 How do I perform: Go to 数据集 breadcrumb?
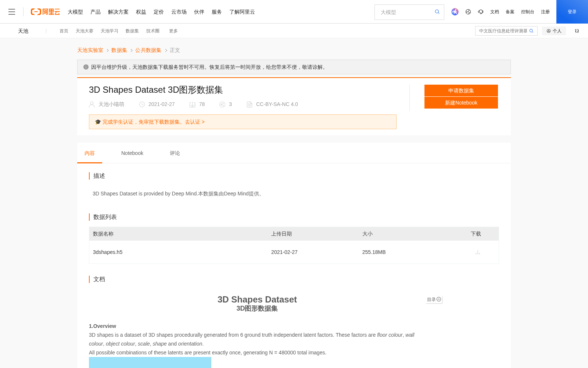point(119,50)
